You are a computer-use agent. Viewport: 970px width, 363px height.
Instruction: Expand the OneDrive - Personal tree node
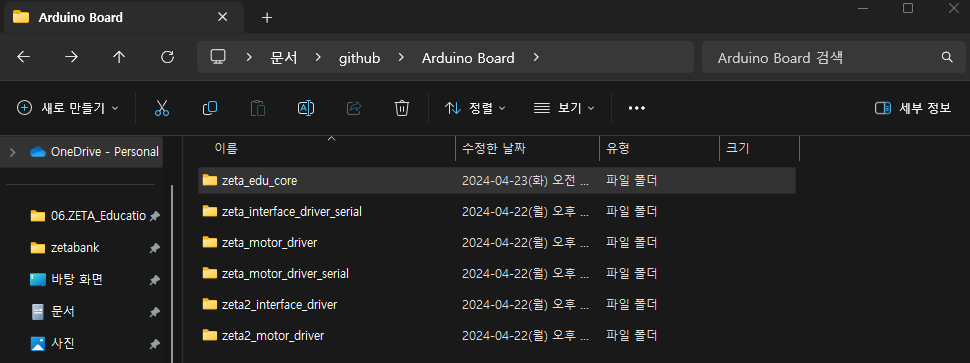(x=12, y=152)
